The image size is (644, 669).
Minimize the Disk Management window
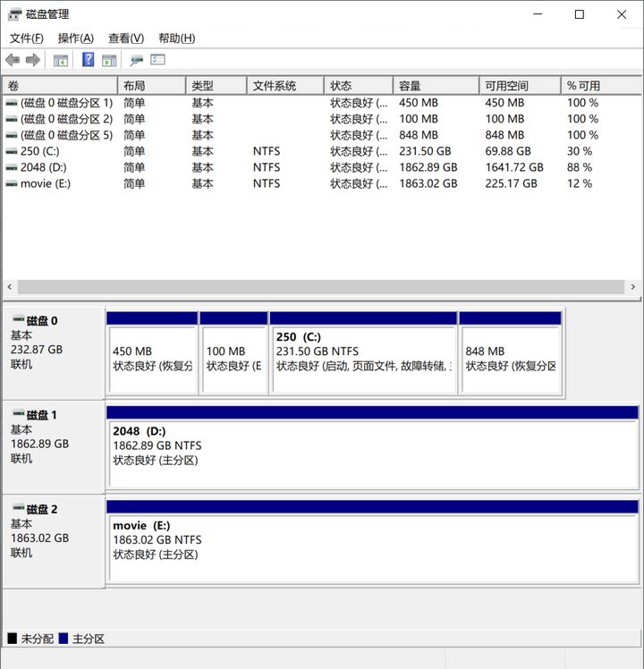pyautogui.click(x=538, y=14)
